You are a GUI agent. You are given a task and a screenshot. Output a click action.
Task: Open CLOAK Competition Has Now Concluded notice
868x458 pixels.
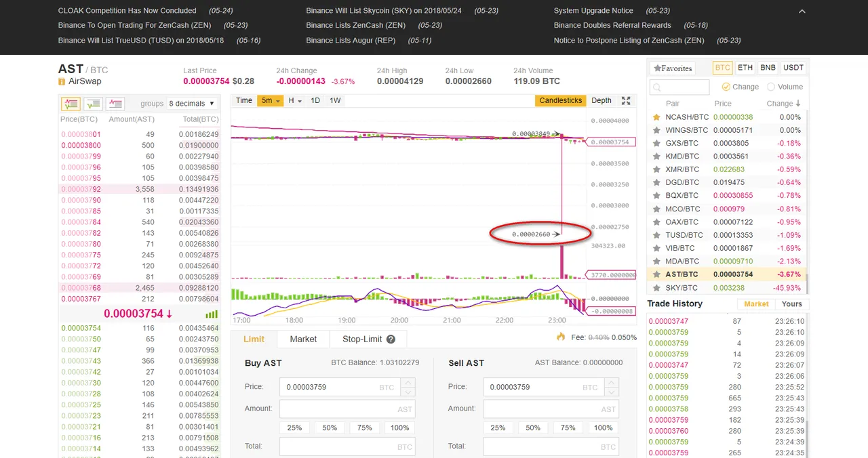[x=127, y=11]
